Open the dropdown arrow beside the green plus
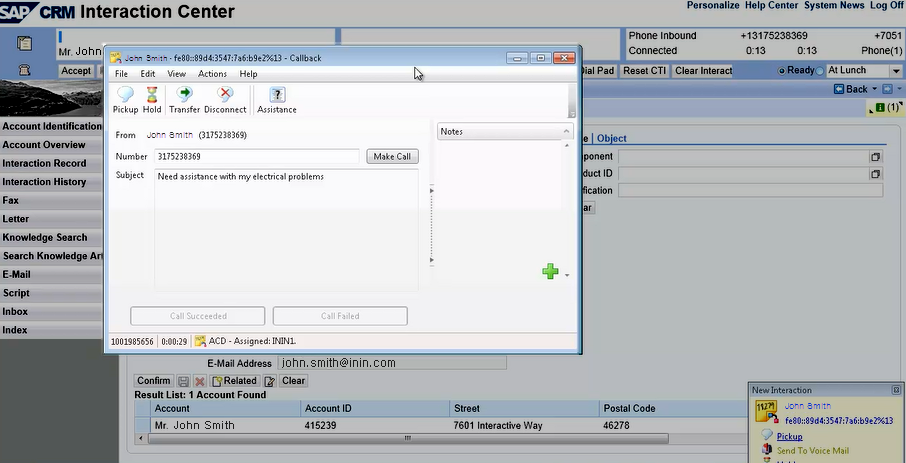Image resolution: width=906 pixels, height=463 pixels. pos(567,275)
